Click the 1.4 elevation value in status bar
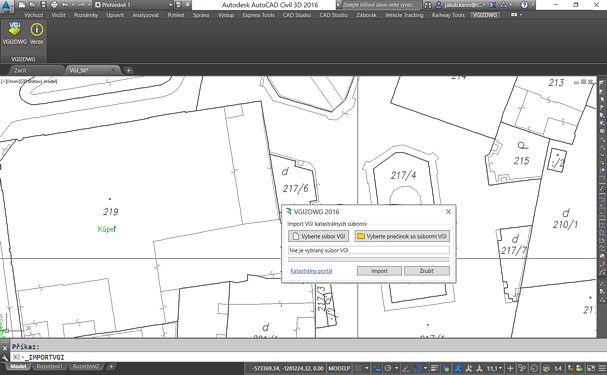Screen dimensions: 607x375 (558, 368)
